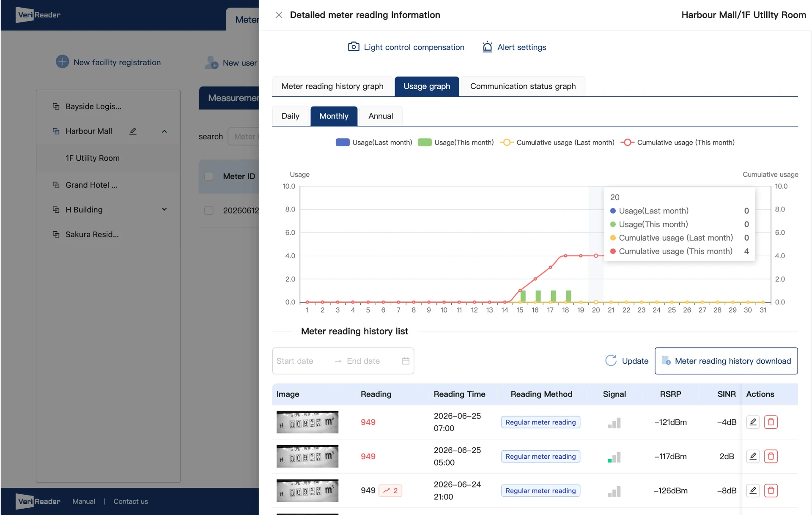Click the -117dBm RSRP value
This screenshot has height=515, width=812.
click(670, 456)
